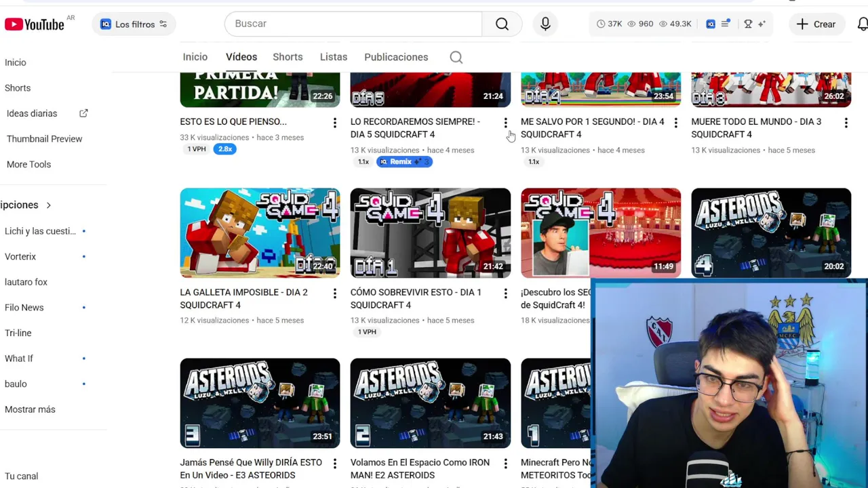Open the Vorterix subscription
868x488 pixels.
click(20, 256)
